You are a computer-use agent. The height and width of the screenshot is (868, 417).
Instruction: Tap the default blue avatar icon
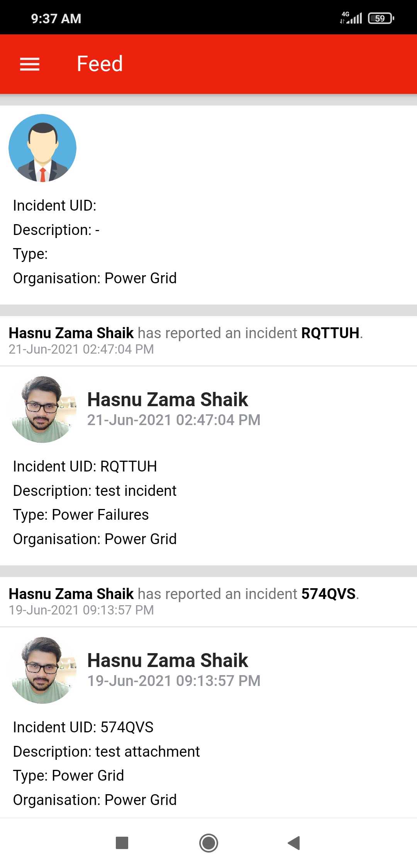click(42, 148)
